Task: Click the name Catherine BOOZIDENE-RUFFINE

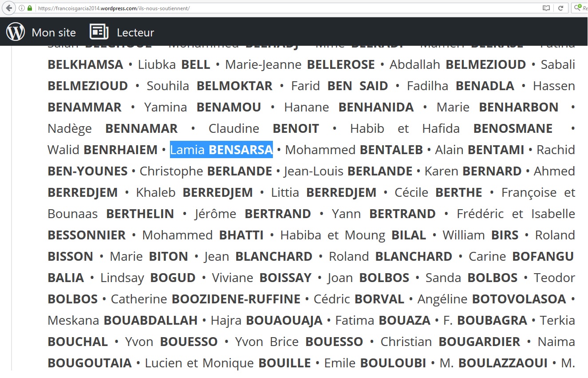Action: pyautogui.click(x=205, y=299)
